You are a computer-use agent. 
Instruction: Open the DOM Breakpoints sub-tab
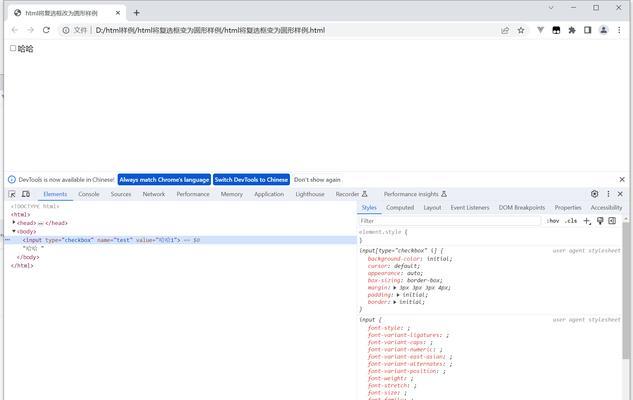[x=522, y=207]
